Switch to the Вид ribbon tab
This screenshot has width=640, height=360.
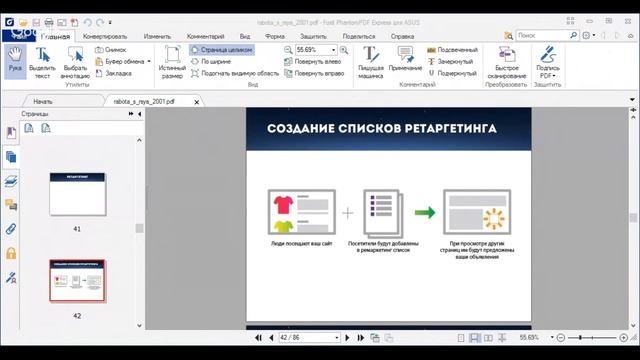[245, 36]
